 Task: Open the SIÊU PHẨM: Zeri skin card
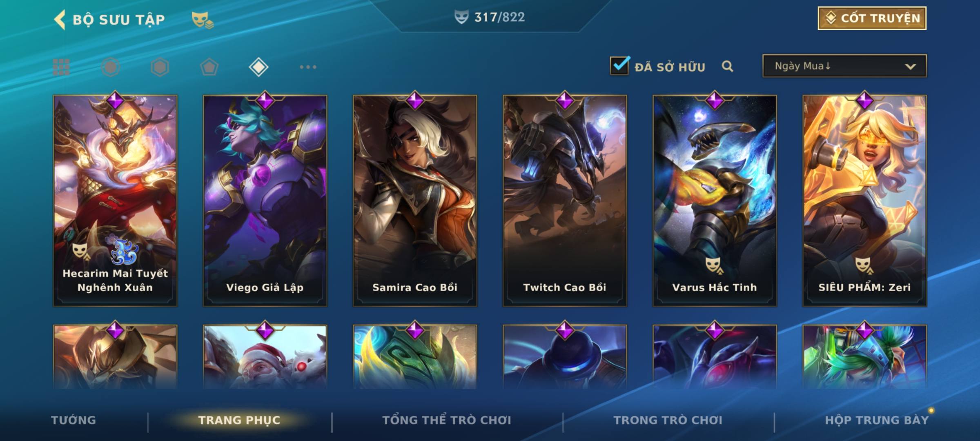pos(864,200)
